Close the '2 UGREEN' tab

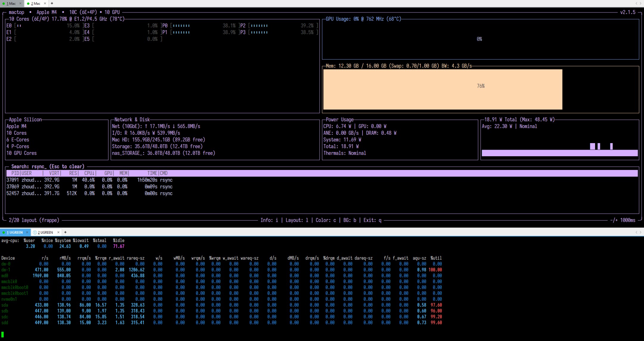pyautogui.click(x=58, y=232)
